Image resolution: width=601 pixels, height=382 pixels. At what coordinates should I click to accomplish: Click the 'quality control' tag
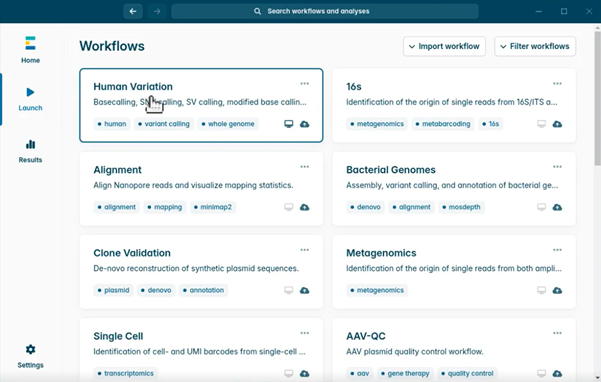tap(467, 373)
